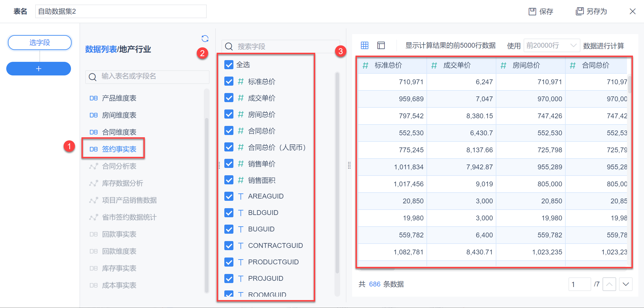Click the Save As icon
Image resolution: width=644 pixels, height=308 pixels.
(579, 11)
